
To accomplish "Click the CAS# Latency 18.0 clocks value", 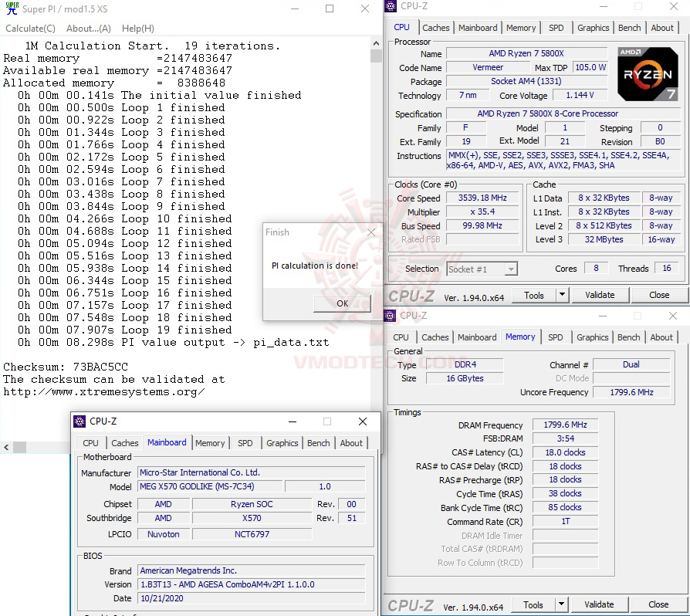I will point(565,452).
